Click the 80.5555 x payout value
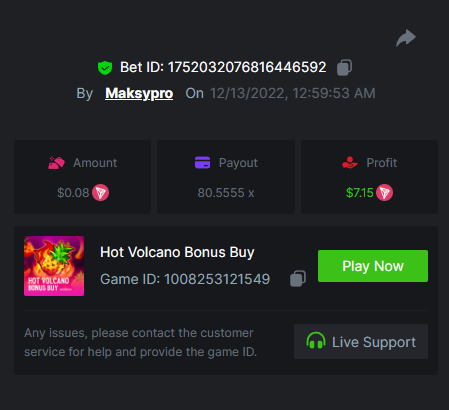The height and width of the screenshot is (410, 449). tap(226, 193)
